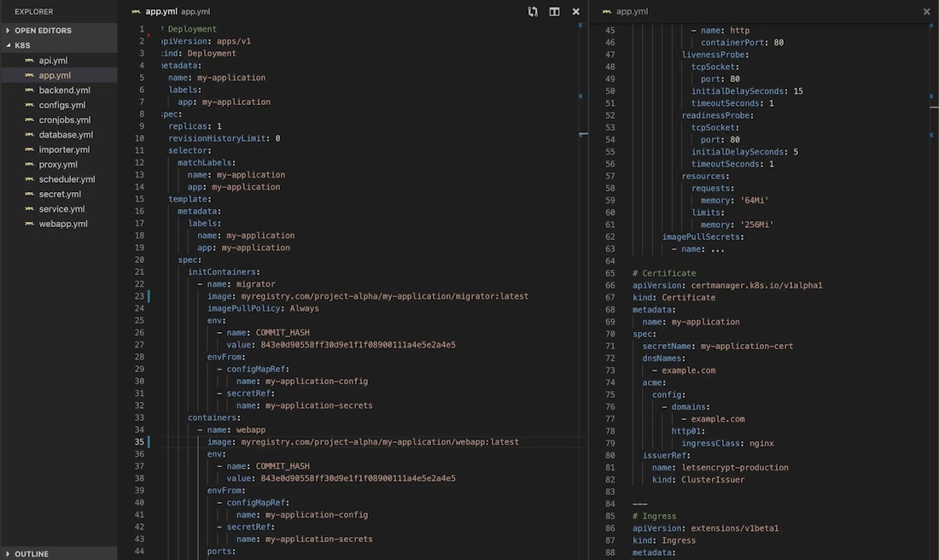Click the YAML icon beside database.yml
939x560 pixels.
[29, 135]
